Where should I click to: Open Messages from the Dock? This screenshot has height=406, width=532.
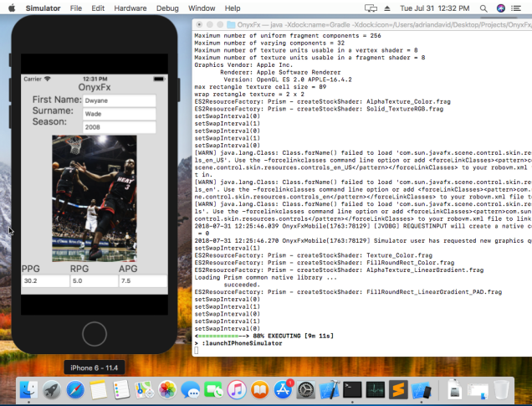tap(191, 390)
